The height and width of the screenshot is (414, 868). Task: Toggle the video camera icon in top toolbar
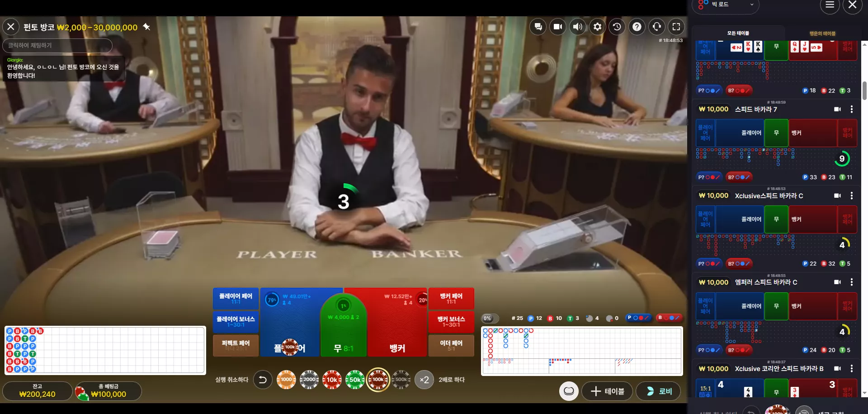tap(558, 27)
